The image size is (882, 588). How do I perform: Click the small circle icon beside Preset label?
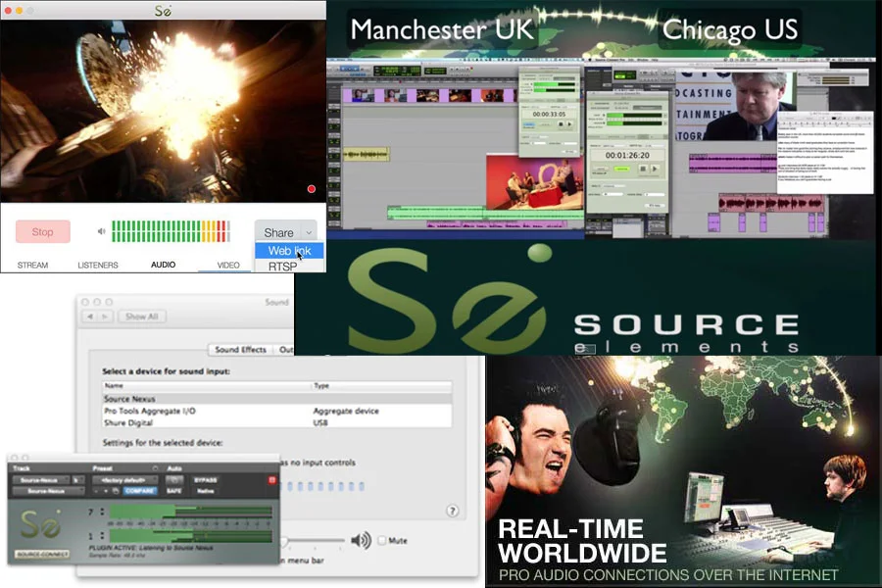155,468
